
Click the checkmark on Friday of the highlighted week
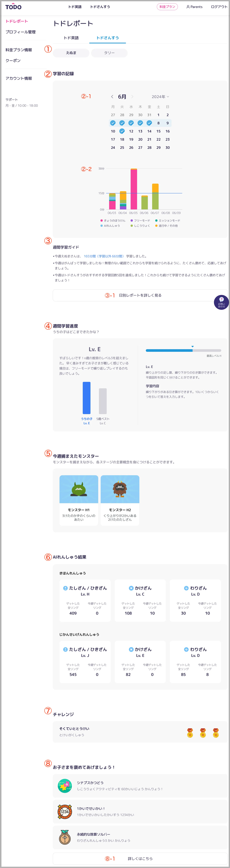(x=149, y=123)
